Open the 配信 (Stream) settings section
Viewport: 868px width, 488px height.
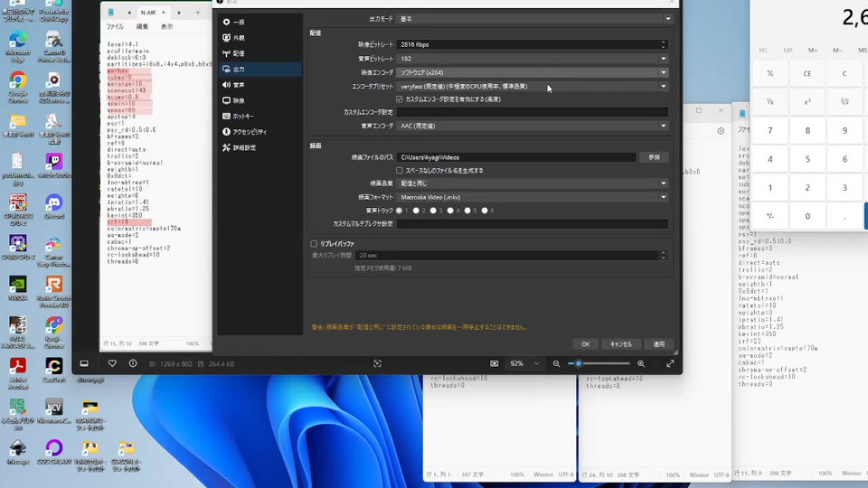point(238,53)
